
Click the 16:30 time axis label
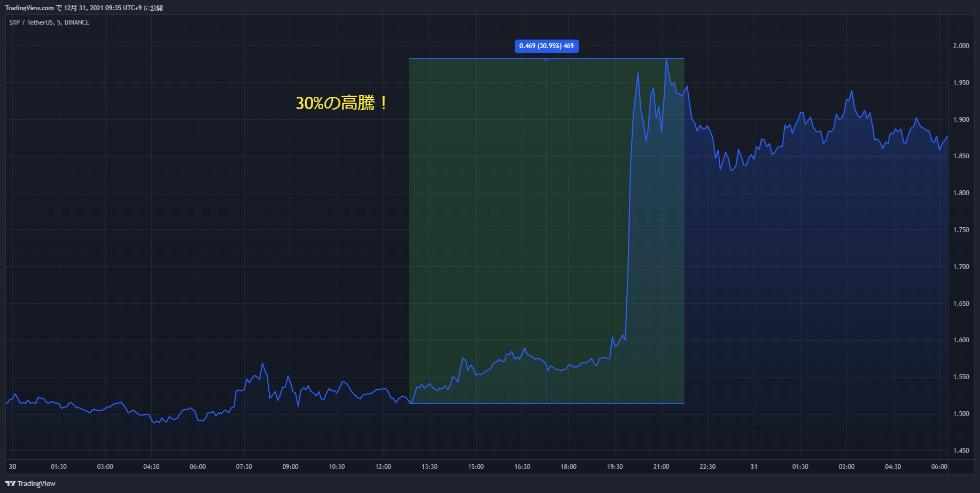pyautogui.click(x=522, y=467)
